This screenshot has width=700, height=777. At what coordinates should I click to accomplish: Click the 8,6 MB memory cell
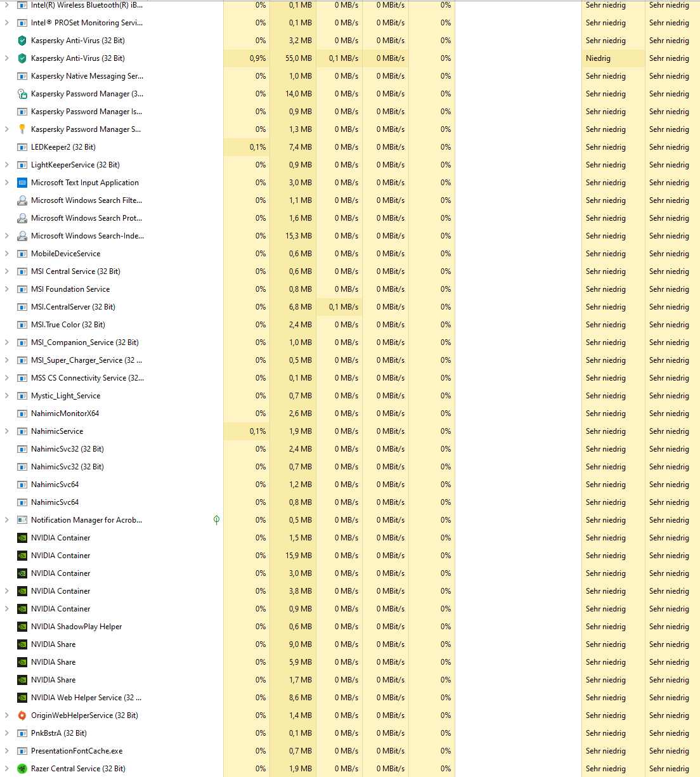293,698
